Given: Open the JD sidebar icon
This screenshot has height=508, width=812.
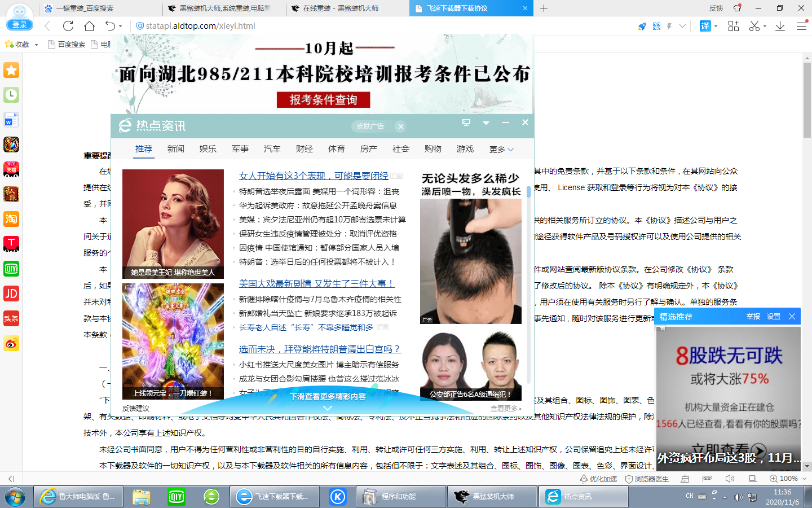Looking at the screenshot, I should [11, 294].
